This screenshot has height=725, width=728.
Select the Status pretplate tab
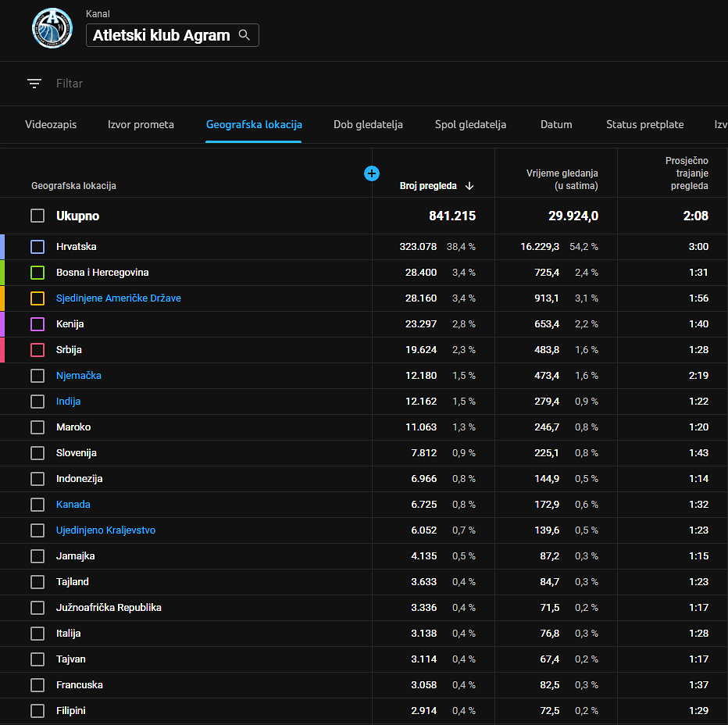[644, 124]
